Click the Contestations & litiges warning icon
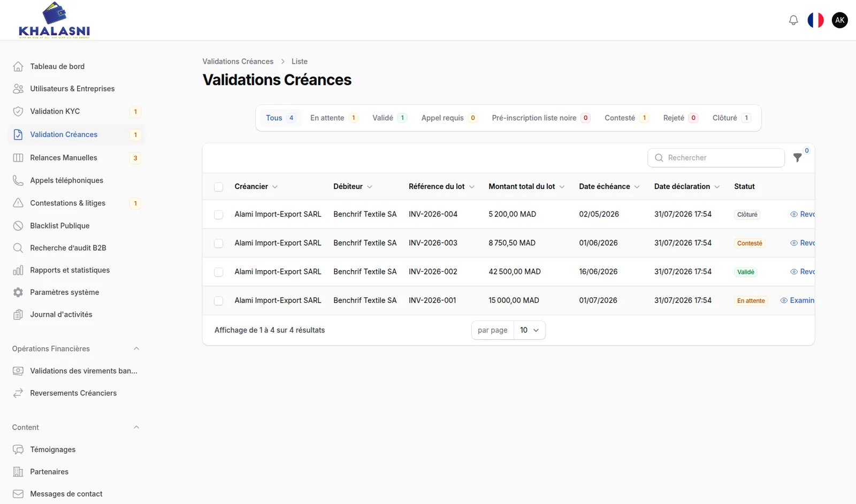The height and width of the screenshot is (504, 856). pos(18,203)
